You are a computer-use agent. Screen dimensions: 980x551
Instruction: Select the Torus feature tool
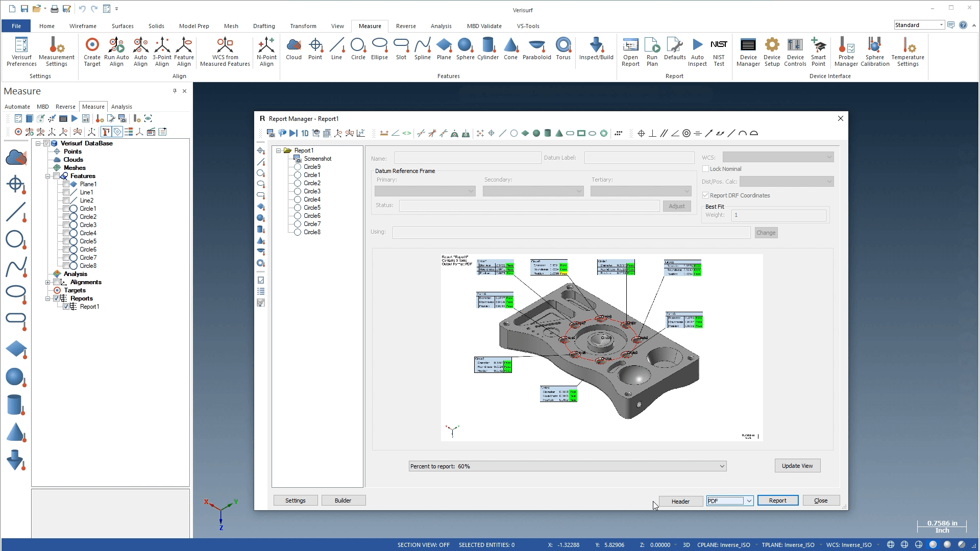tap(563, 49)
